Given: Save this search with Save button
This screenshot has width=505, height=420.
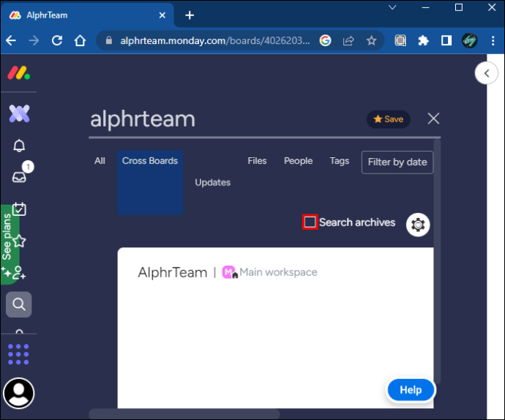Looking at the screenshot, I should (388, 119).
